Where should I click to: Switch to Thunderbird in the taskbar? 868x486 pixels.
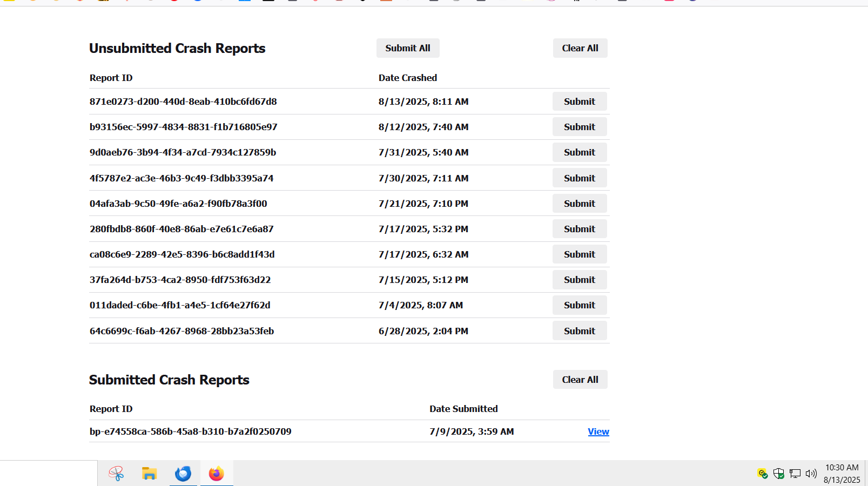[183, 474]
